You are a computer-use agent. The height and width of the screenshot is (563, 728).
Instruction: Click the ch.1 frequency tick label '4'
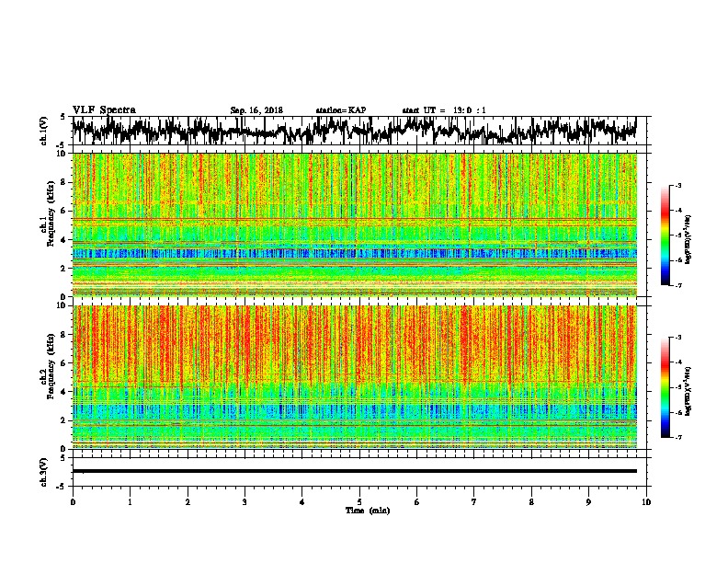click(64, 240)
